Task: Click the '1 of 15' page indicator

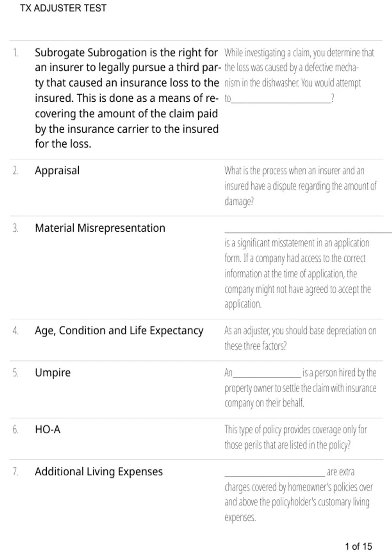Action: (x=359, y=546)
